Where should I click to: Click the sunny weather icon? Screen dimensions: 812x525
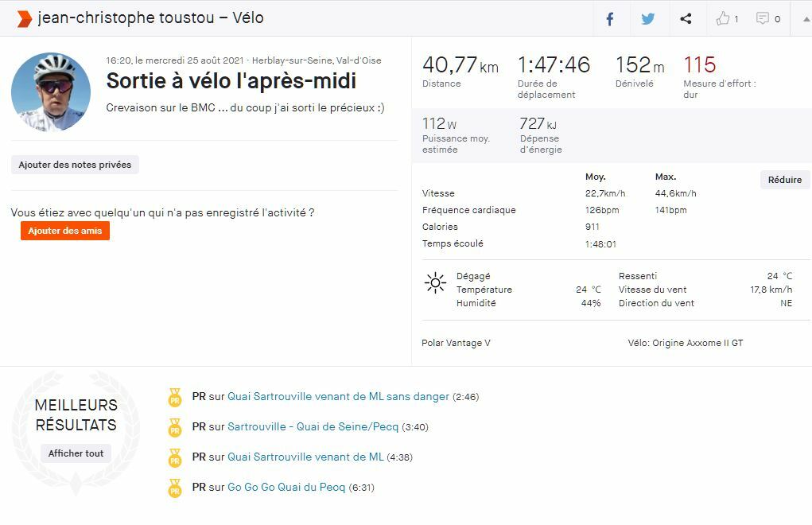(x=435, y=283)
